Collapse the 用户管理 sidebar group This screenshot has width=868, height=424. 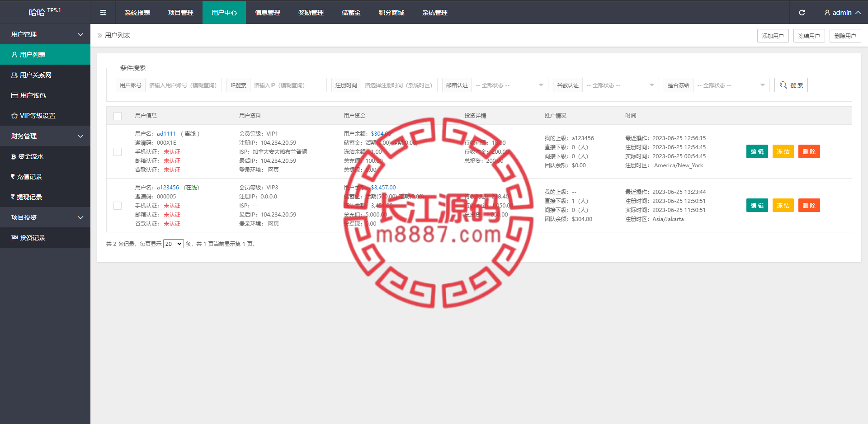(45, 34)
